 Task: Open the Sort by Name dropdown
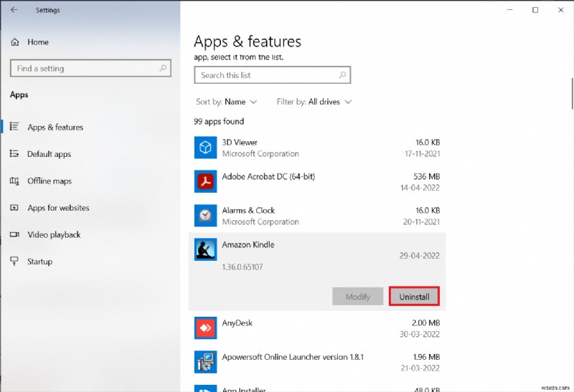[226, 102]
